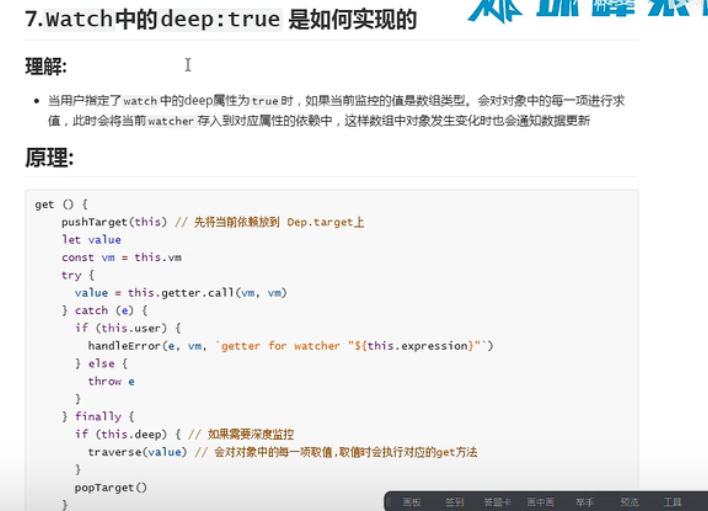Open 预览 preview in toolbar

coord(629,502)
